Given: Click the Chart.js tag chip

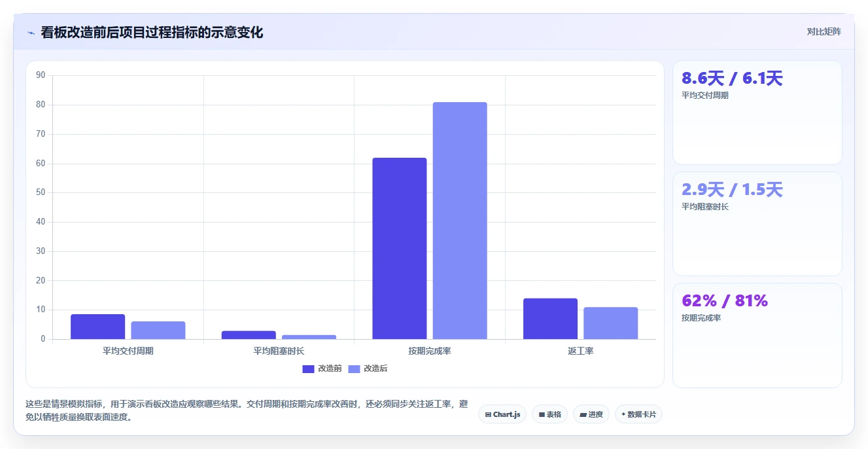Looking at the screenshot, I should (x=502, y=414).
